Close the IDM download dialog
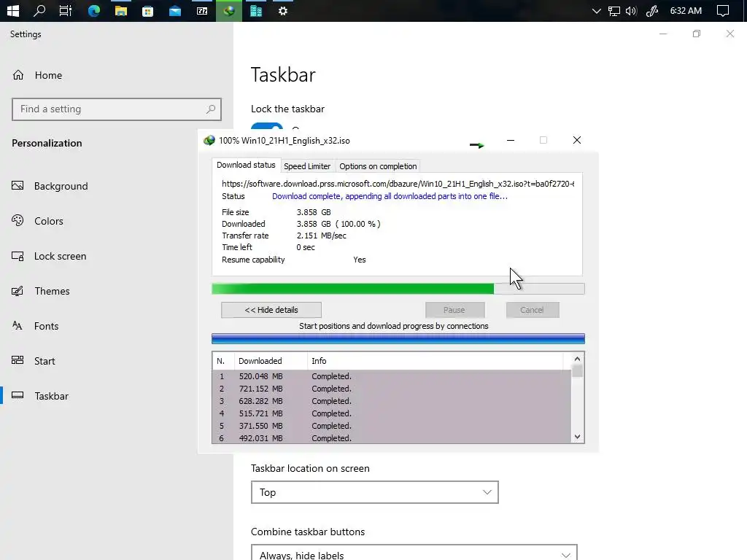The height and width of the screenshot is (560, 747). [577, 140]
